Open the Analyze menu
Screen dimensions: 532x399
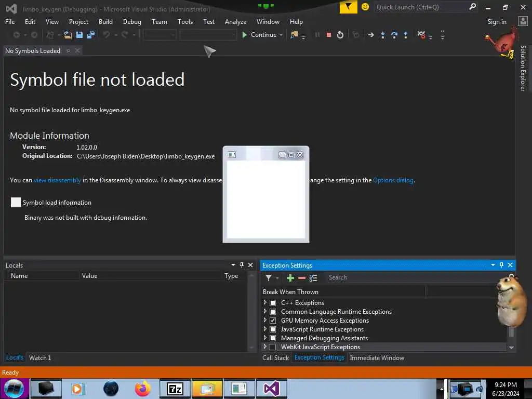point(235,21)
